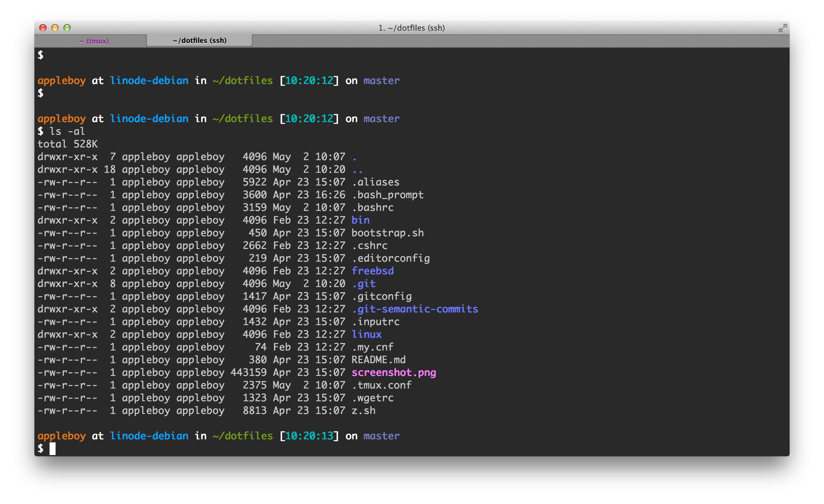Viewport: 824px width, 504px height.
Task: Click the 'total 528K' line
Action: coord(68,144)
